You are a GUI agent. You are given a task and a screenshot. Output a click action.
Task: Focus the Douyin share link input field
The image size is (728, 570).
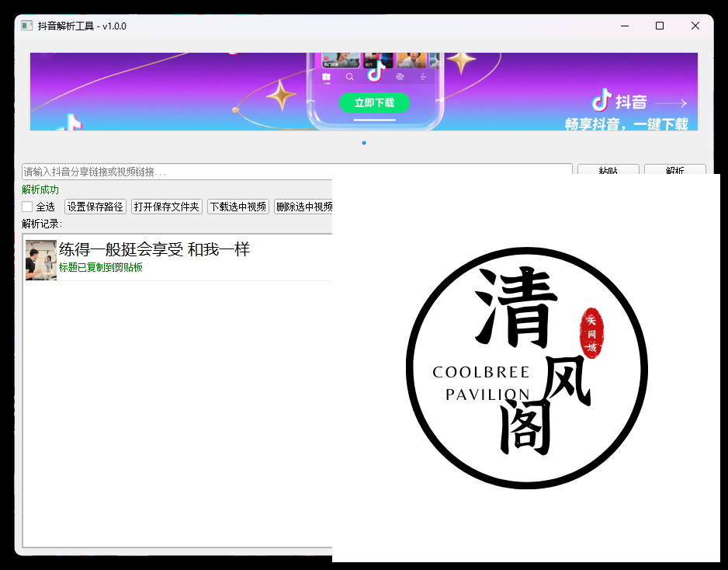coord(296,172)
